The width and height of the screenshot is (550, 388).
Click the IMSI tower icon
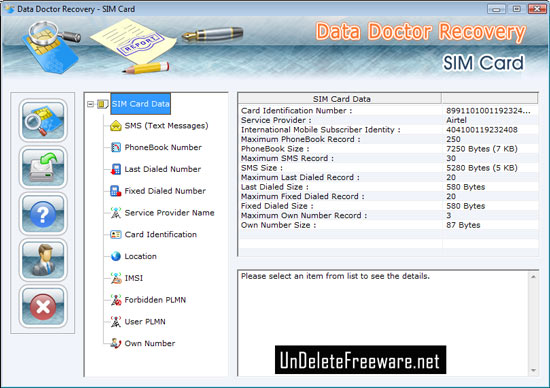[115, 278]
